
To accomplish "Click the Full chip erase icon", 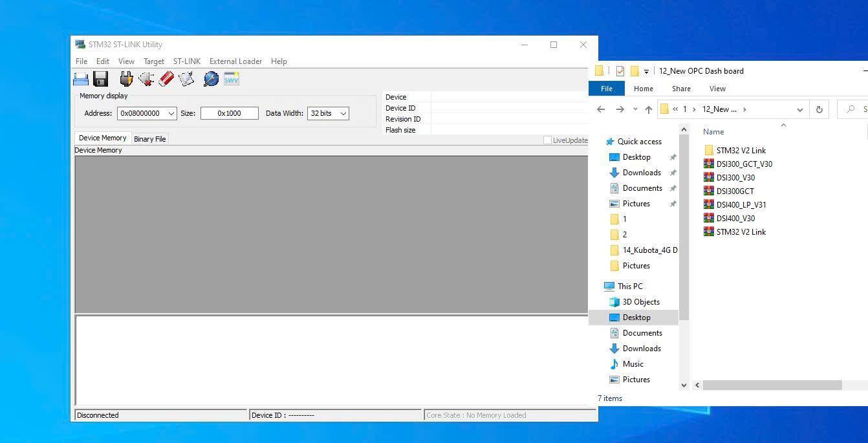I will point(166,79).
